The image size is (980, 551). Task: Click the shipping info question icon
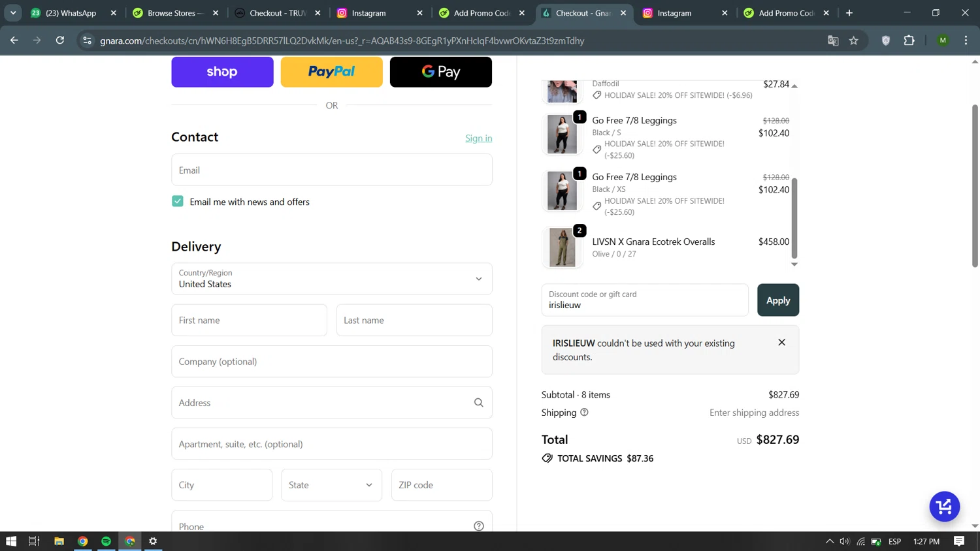[x=584, y=413]
